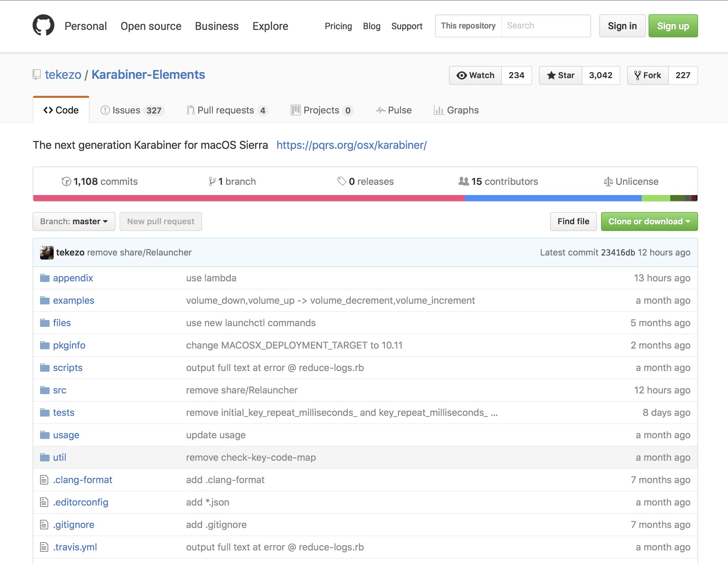The image size is (728, 564).
Task: Click the files folder icon
Action: point(45,323)
